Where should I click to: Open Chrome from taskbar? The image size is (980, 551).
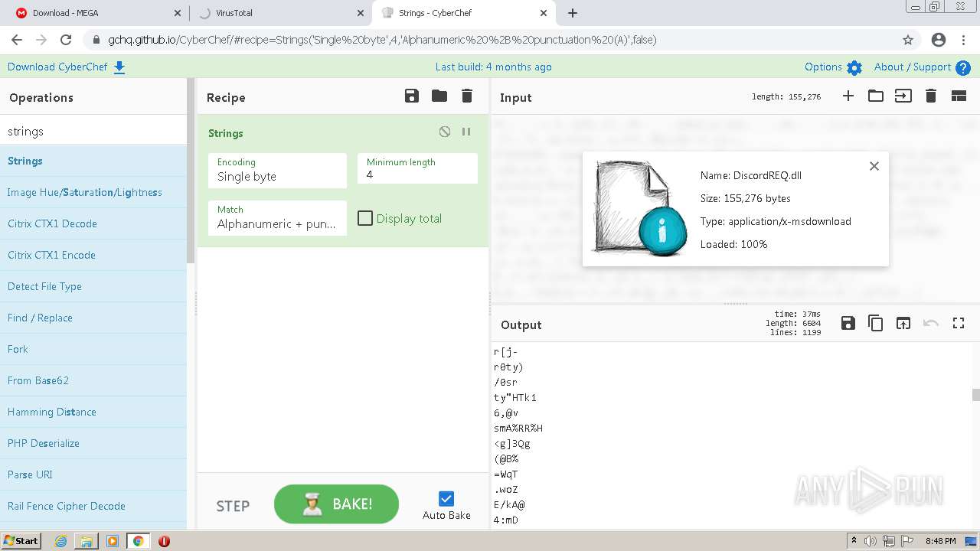(x=138, y=541)
